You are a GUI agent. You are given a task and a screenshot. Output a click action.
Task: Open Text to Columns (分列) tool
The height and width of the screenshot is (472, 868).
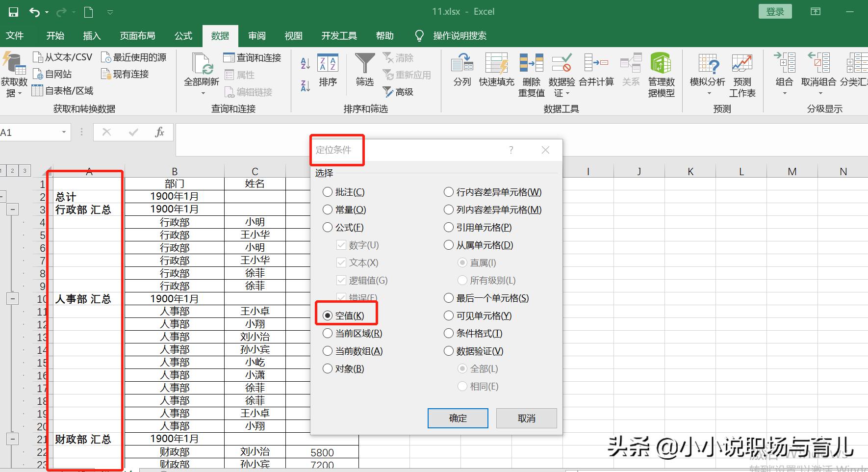point(461,71)
